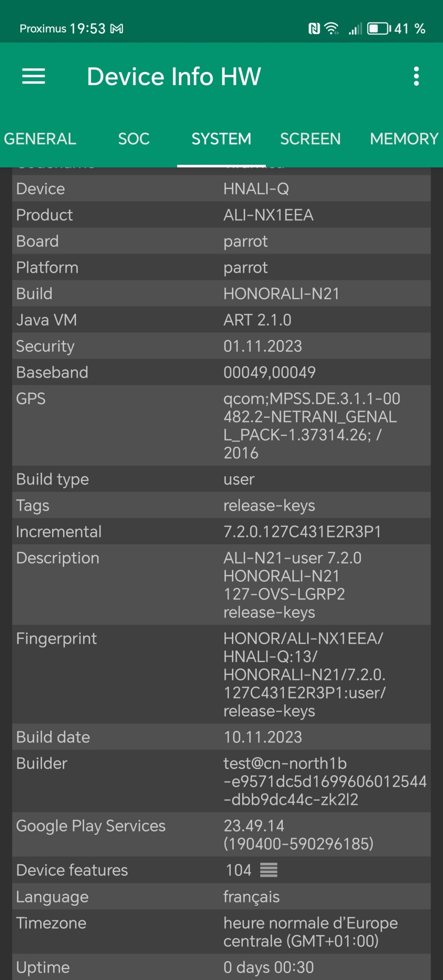Tap the Wi-Fi status icon

331,29
